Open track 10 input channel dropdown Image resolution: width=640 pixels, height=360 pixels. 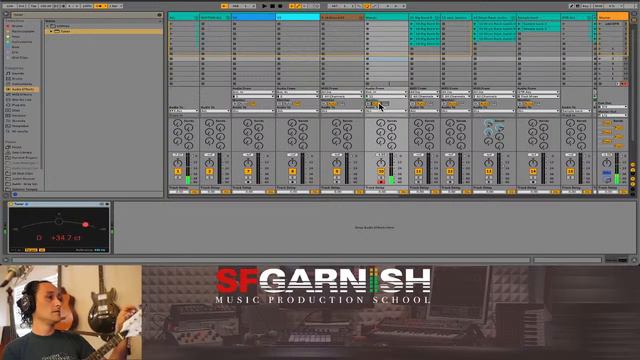(x=386, y=97)
